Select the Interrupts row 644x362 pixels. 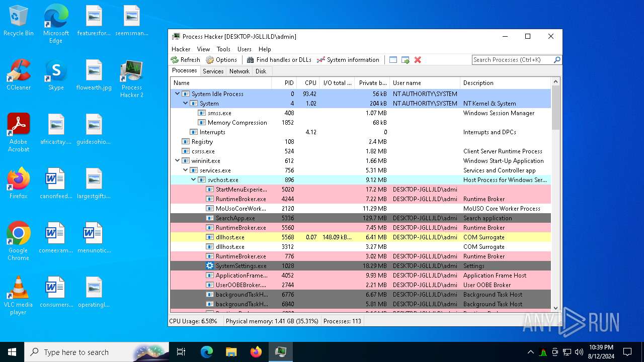click(x=361, y=132)
